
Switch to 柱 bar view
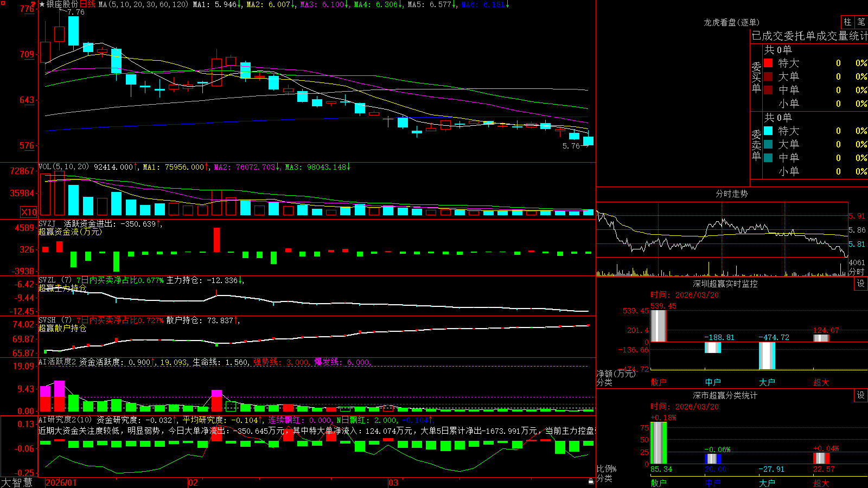(x=847, y=22)
